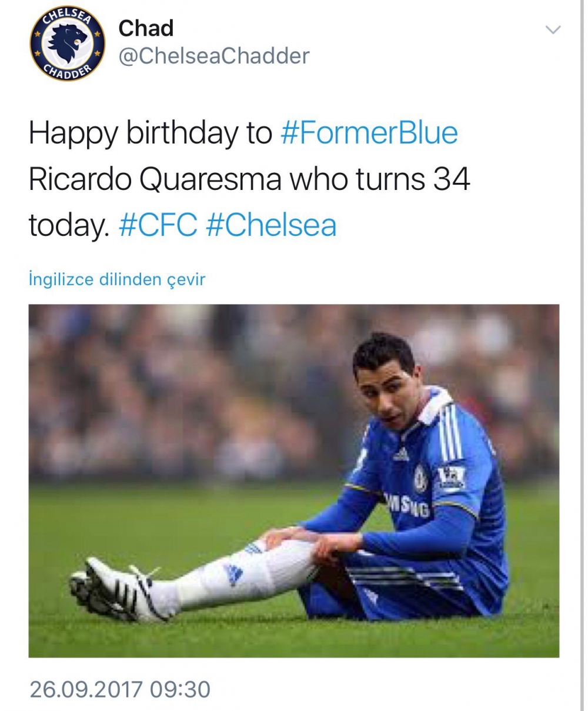Click the Adidas logo on the sock
This screenshot has width=588, height=711.
[233, 573]
